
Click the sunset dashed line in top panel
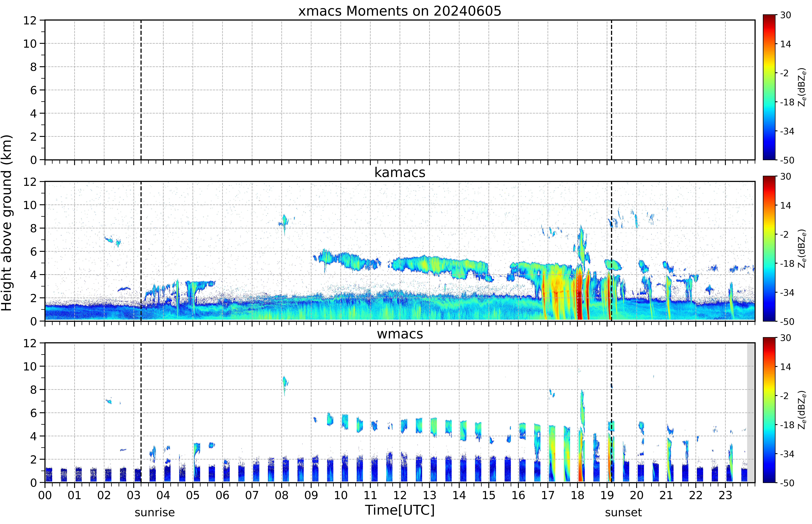(611, 90)
